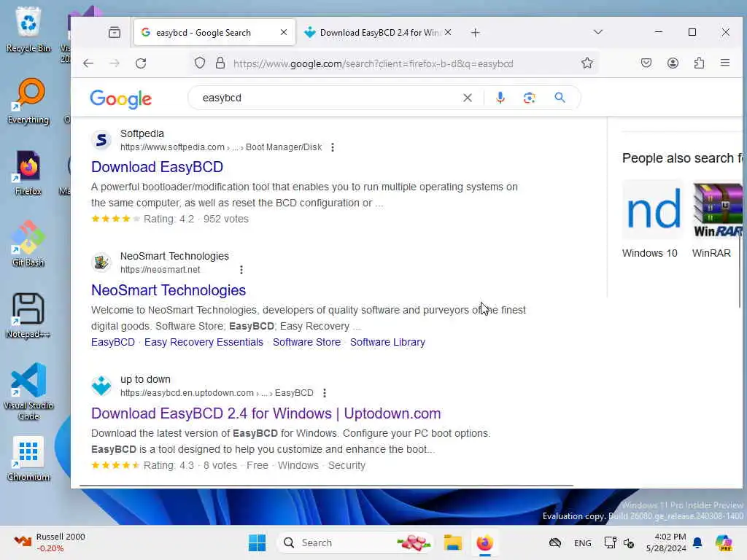Go back to previous page

click(x=88, y=63)
